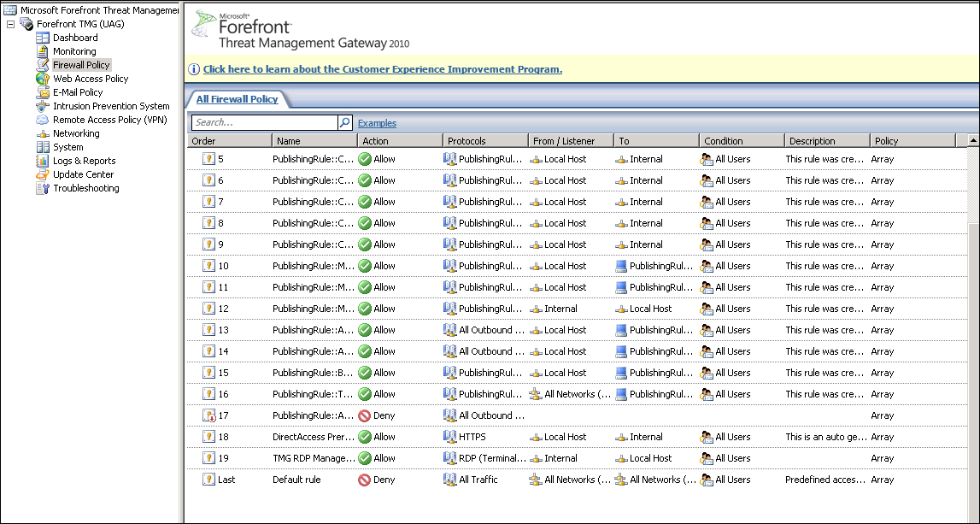The height and width of the screenshot is (524, 980).
Task: Click the Monitoring icon in the tree
Action: coord(43,51)
